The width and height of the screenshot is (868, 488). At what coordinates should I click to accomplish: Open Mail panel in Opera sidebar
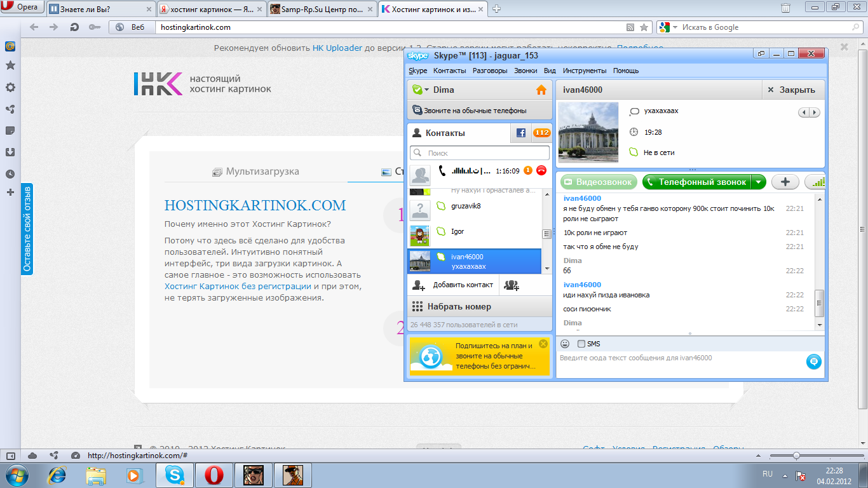pos(10,46)
